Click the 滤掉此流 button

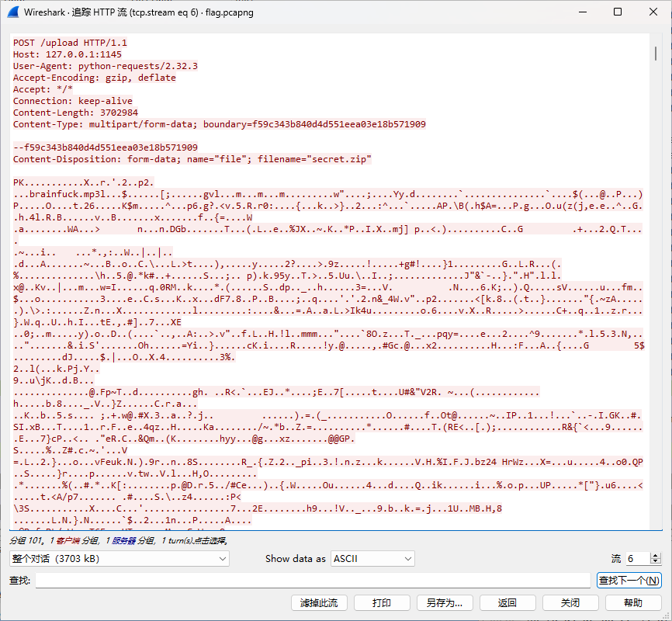pos(318,602)
